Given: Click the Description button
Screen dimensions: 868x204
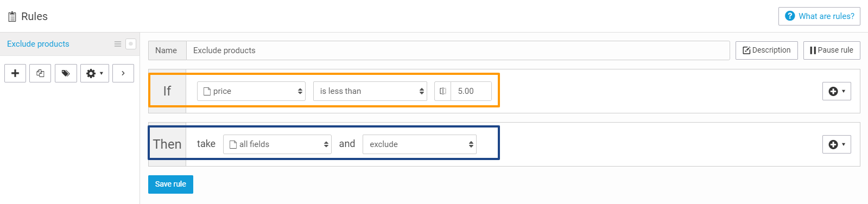Looking at the screenshot, I should coord(766,50).
